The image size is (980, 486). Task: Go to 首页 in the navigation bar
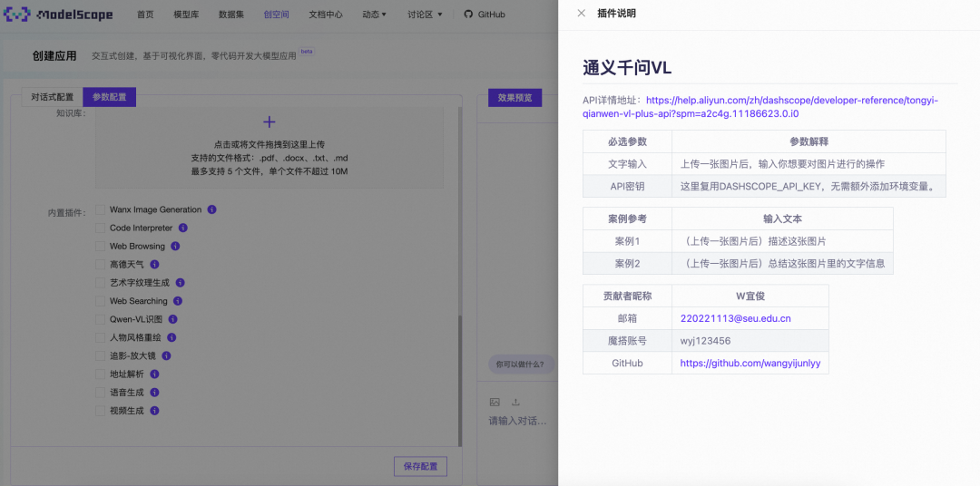[x=145, y=15]
